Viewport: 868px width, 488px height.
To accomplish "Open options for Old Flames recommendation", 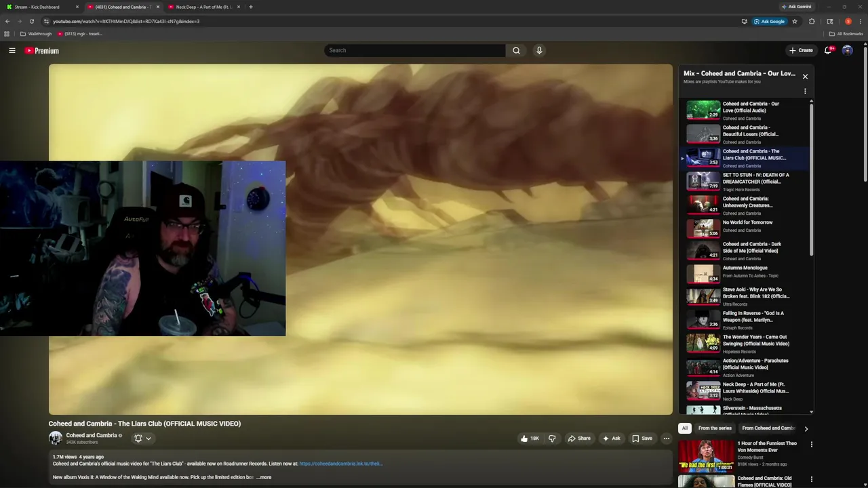I will (x=811, y=480).
